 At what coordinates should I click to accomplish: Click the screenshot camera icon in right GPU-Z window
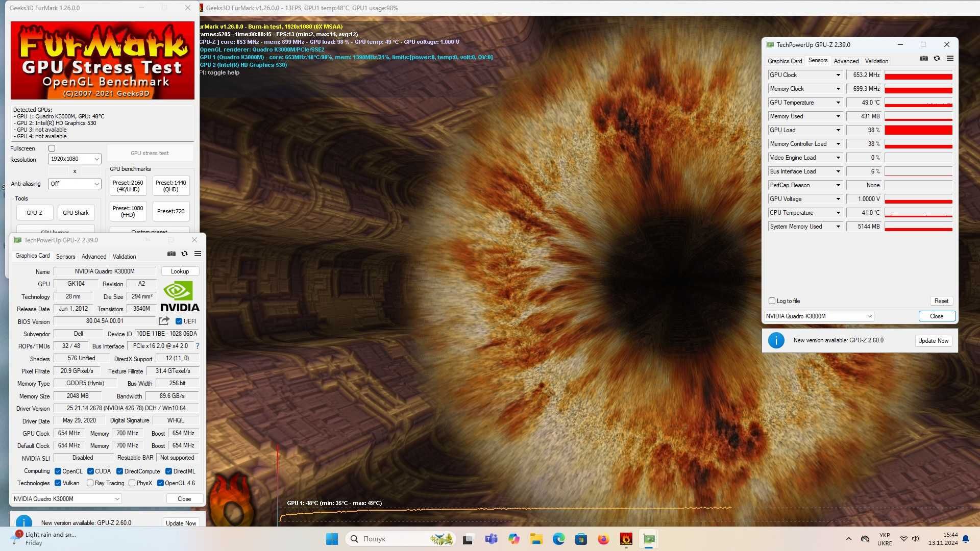(924, 59)
